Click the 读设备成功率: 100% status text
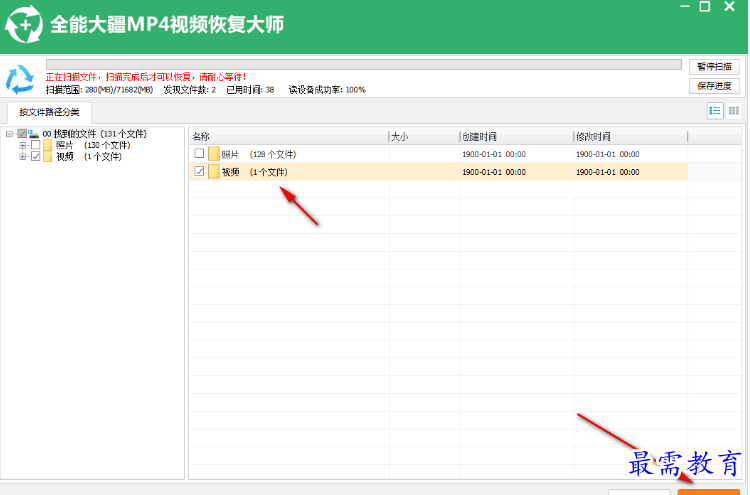Screen dimensions: 750x495 [x=327, y=90]
